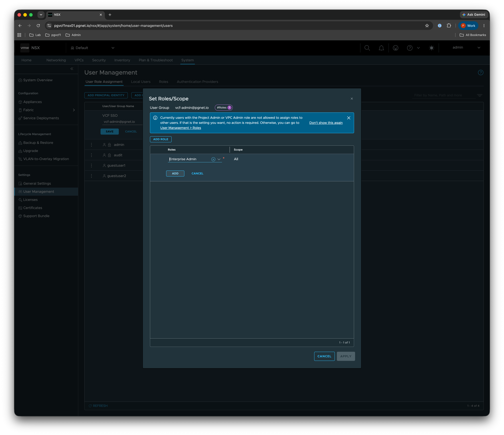The image size is (504, 435).
Task: Toggle the light/dark theme icon
Action: 431,48
